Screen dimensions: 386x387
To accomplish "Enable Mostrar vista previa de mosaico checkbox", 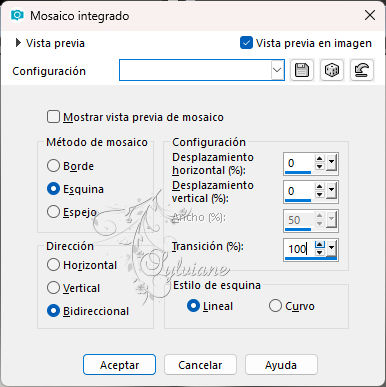I will pos(53,117).
